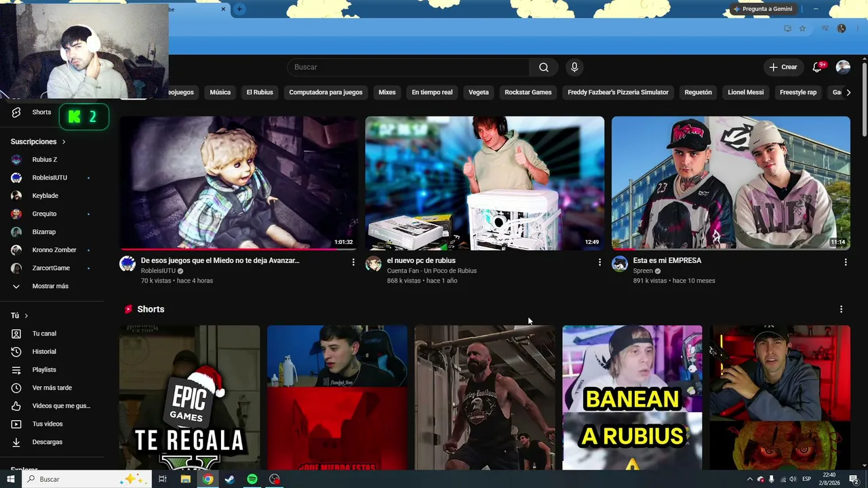This screenshot has height=488, width=868.
Task: Select the 'Freestyle rap' chip
Action: click(798, 92)
